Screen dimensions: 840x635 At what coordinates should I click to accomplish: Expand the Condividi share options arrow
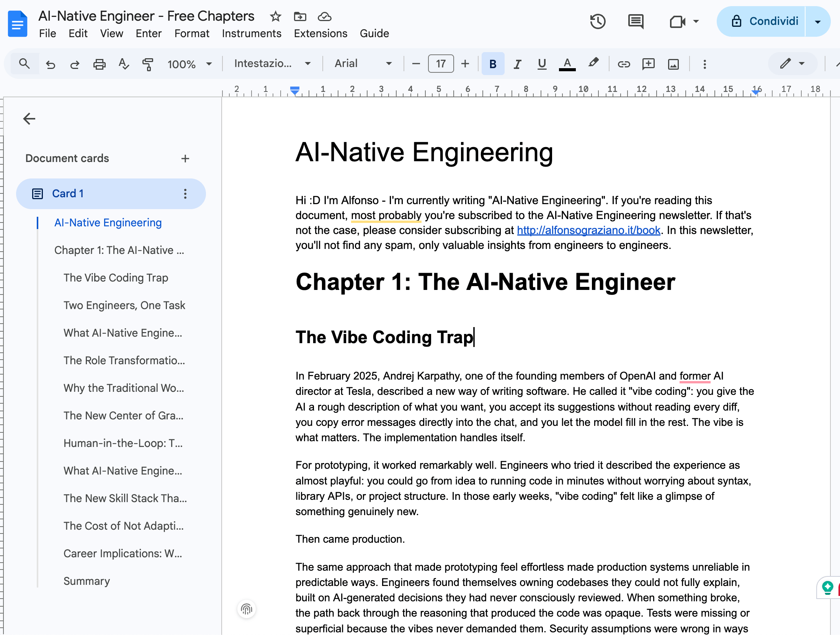pos(818,21)
